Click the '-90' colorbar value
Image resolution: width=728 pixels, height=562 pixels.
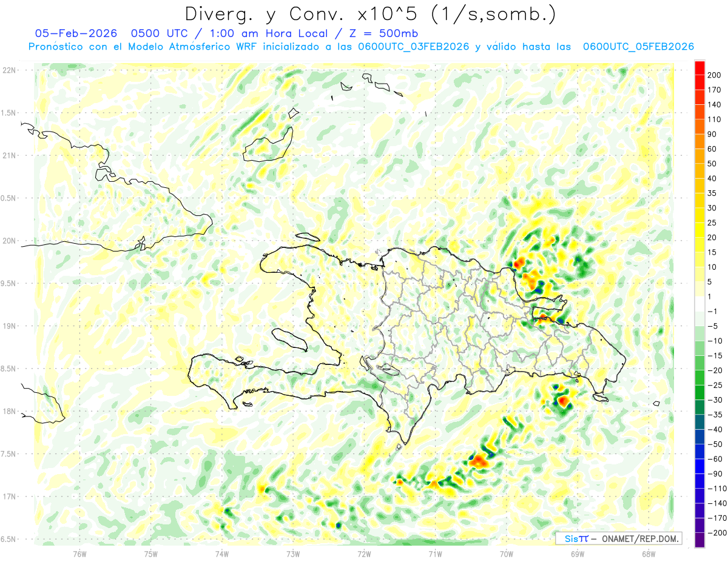(x=714, y=474)
